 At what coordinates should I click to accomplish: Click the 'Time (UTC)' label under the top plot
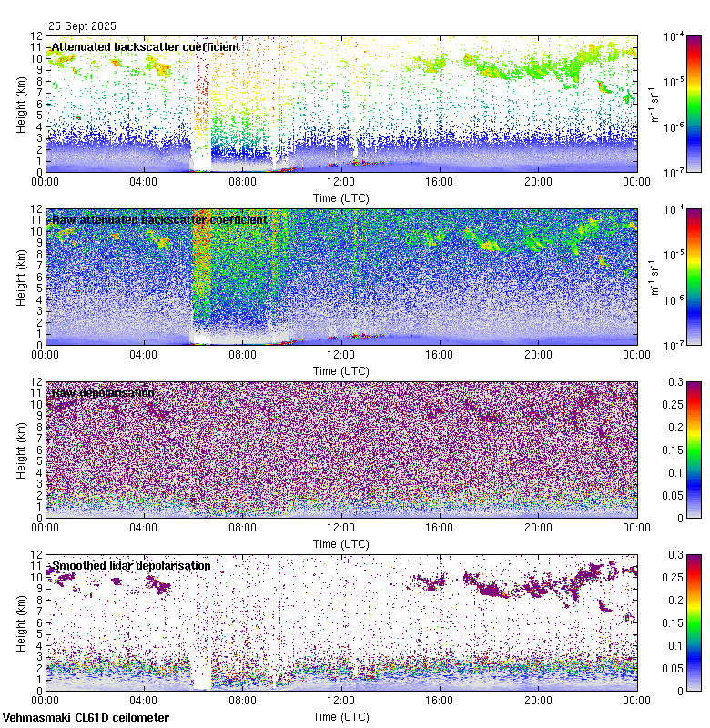[340, 198]
